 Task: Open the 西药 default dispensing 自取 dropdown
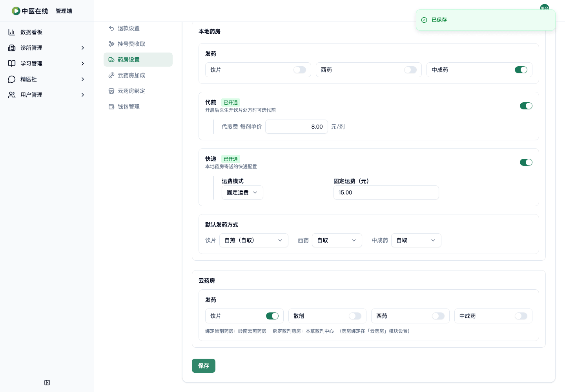[337, 240]
